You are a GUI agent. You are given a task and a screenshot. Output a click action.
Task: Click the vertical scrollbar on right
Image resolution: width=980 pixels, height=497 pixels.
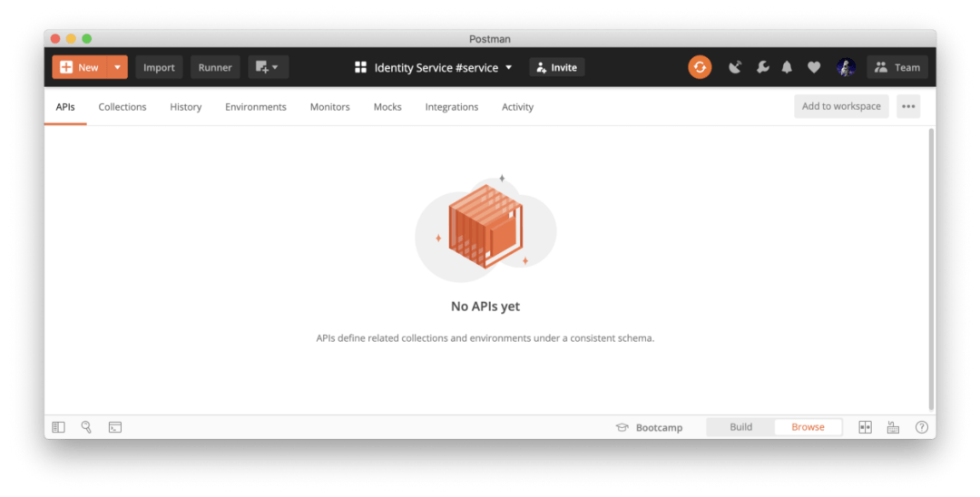pyautogui.click(x=931, y=269)
